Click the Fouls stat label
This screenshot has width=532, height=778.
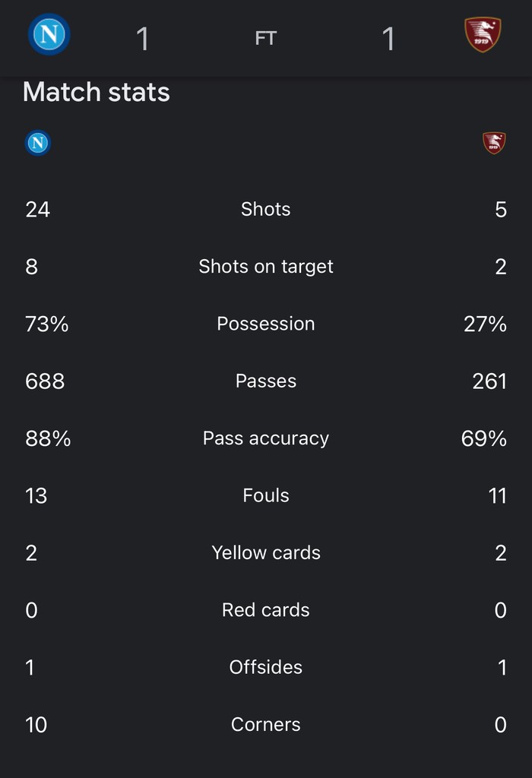265,495
